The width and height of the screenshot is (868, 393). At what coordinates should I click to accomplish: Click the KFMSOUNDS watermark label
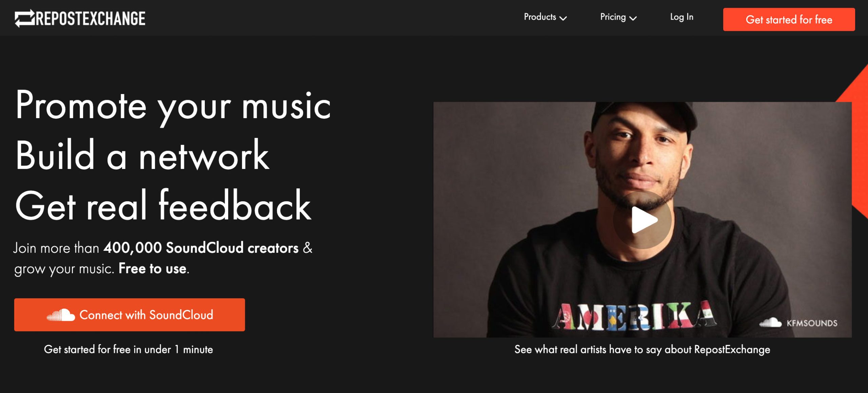pos(812,323)
